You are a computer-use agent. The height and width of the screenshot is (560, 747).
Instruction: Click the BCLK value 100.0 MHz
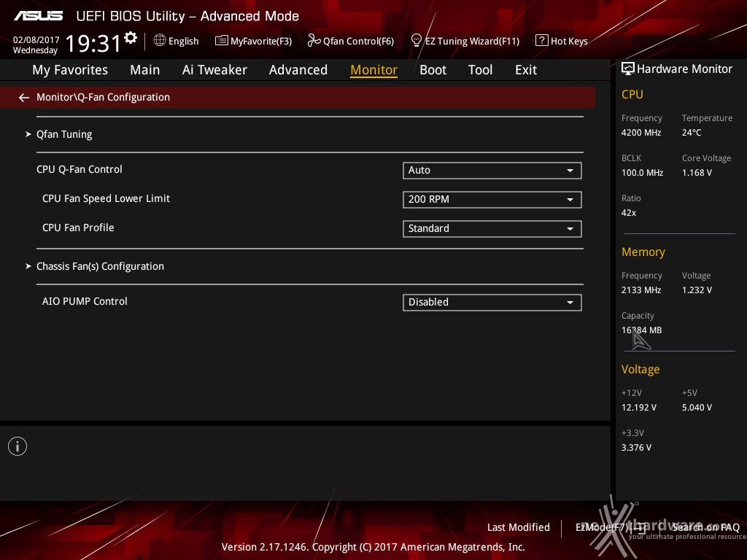coord(642,173)
